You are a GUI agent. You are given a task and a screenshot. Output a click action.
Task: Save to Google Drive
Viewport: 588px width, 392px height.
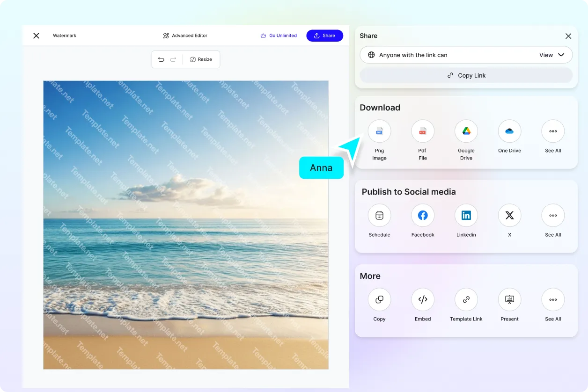(x=466, y=131)
